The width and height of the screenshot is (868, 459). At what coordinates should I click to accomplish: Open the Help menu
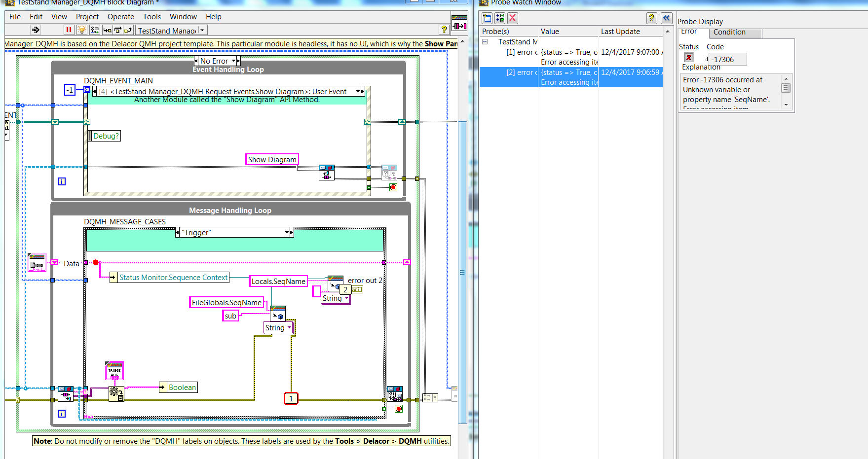pos(214,17)
